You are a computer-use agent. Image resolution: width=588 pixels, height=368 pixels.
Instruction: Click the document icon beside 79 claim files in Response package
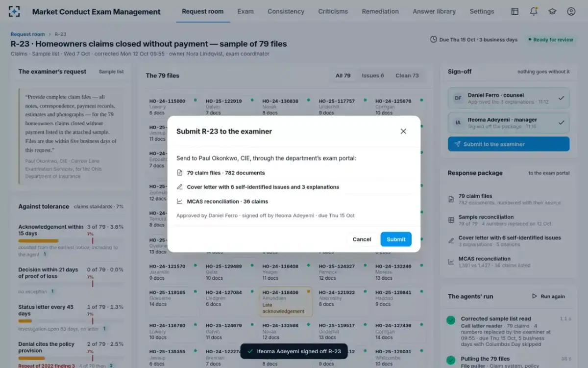click(451, 199)
